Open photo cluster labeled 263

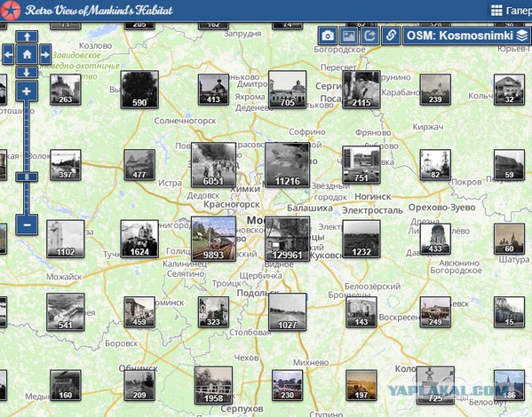pos(66,90)
